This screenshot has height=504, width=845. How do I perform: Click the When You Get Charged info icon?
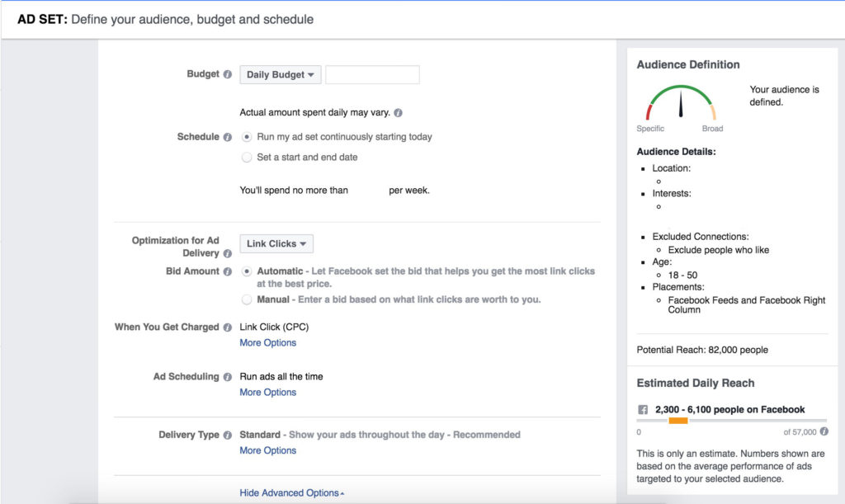228,327
